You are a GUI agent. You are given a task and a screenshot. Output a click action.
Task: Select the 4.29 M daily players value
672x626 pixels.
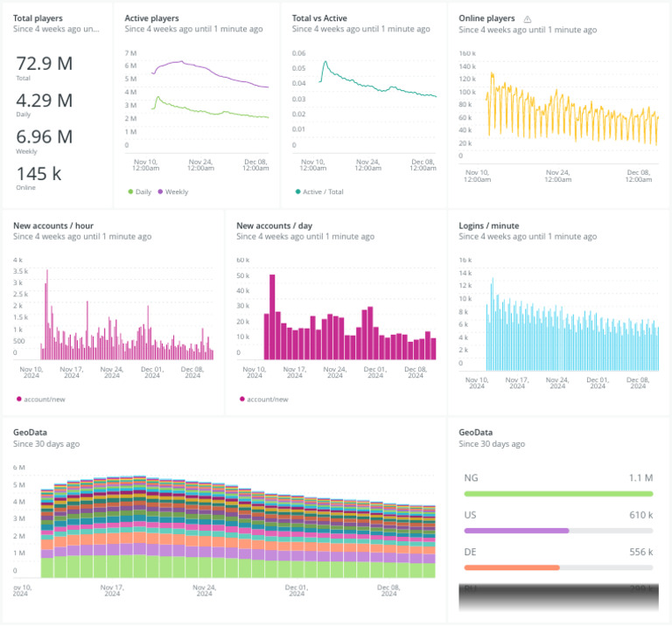45,101
